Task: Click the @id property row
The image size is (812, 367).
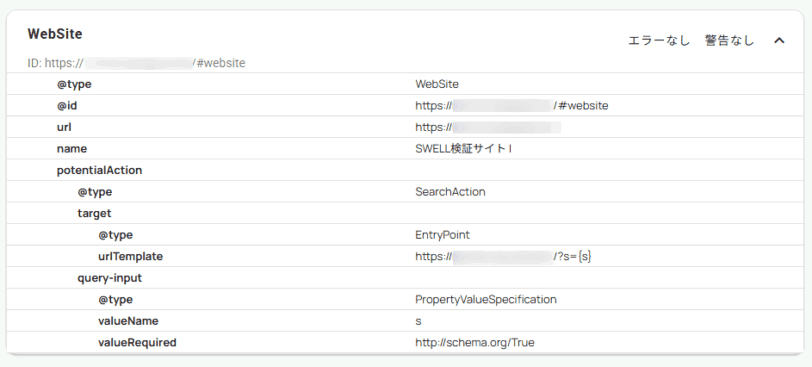Action: click(405, 106)
